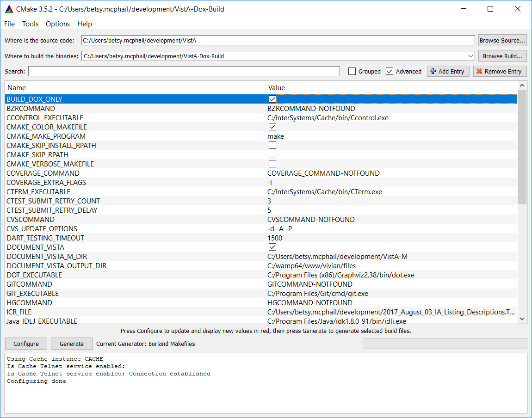This screenshot has width=532, height=418.
Task: Open the Tools menu
Action: pos(31,24)
